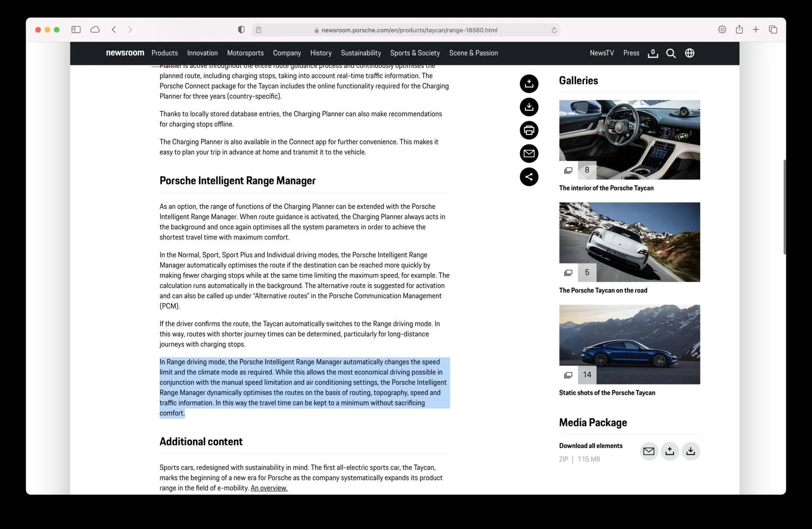Viewport: 812px width, 529px height.
Task: Show tab overview
Action: pos(773,30)
